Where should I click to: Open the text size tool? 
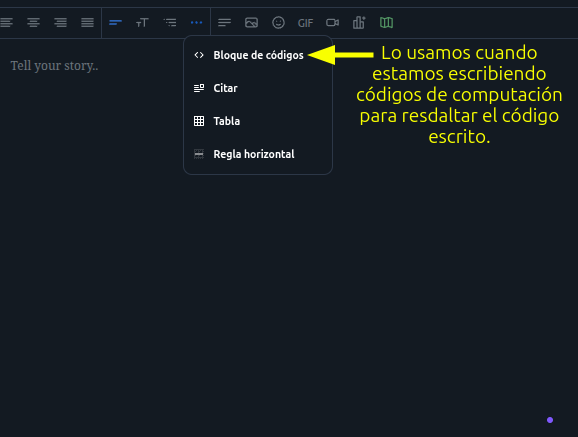[142, 23]
